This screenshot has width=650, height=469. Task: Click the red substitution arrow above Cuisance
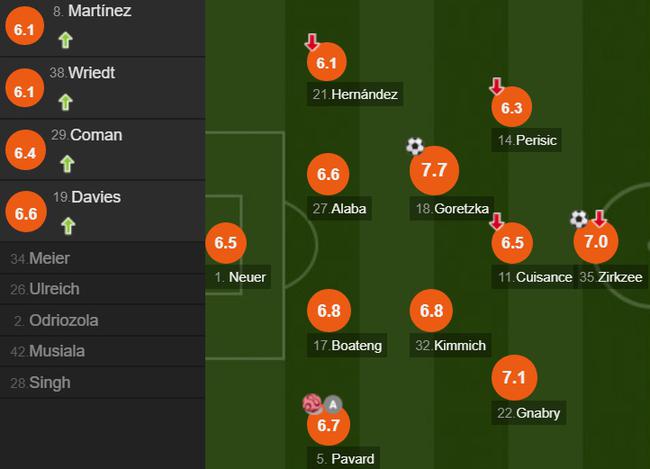click(x=497, y=221)
